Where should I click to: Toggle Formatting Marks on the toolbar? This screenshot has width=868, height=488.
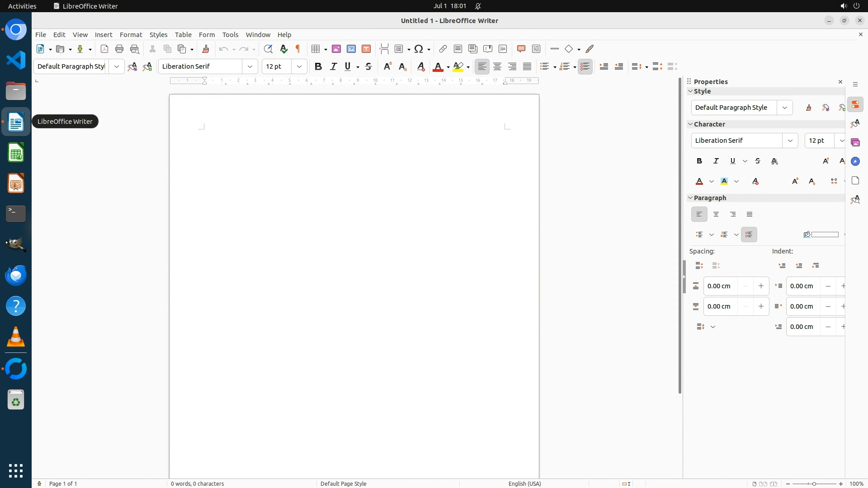point(298,49)
